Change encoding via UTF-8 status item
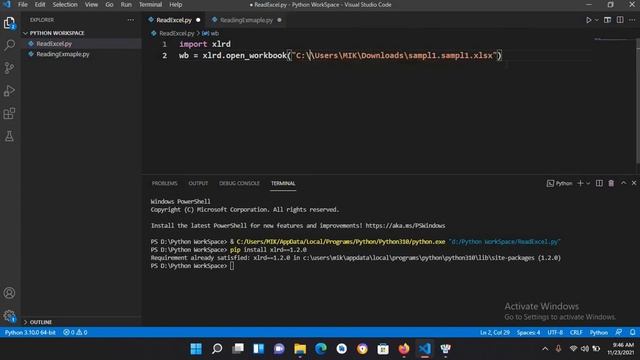Screen dimensions: 640x360 coord(555,333)
